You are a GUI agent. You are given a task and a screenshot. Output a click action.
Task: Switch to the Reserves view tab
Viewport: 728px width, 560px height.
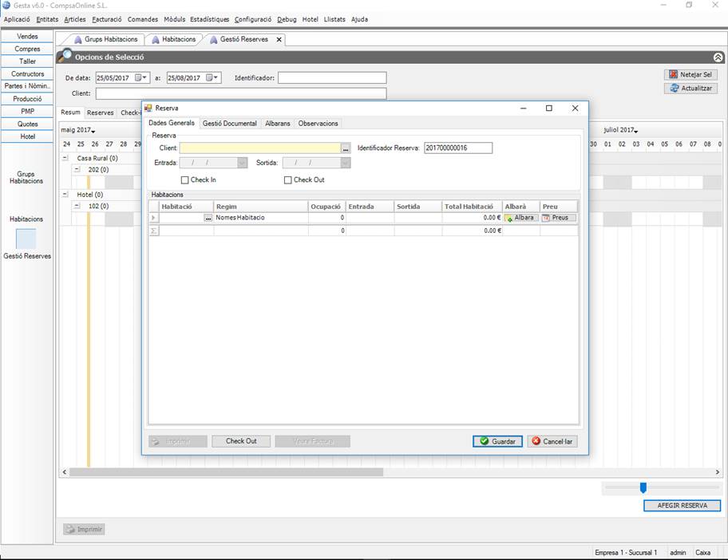pos(101,112)
